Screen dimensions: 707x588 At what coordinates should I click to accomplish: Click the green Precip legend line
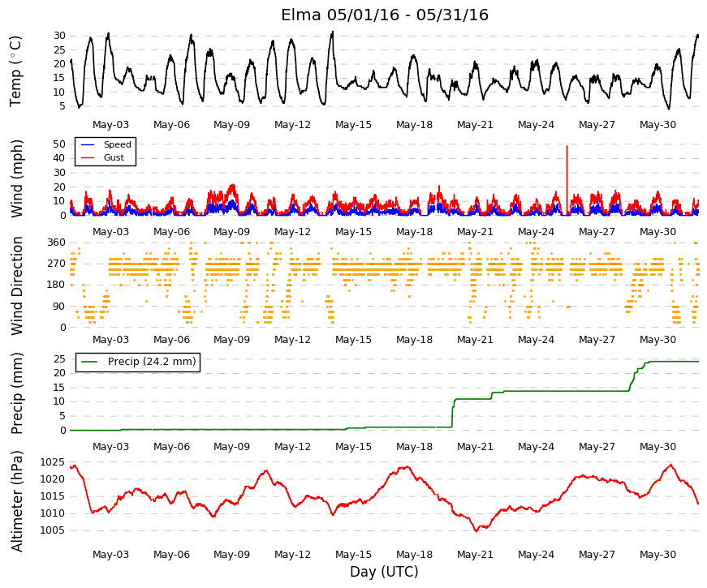89,362
